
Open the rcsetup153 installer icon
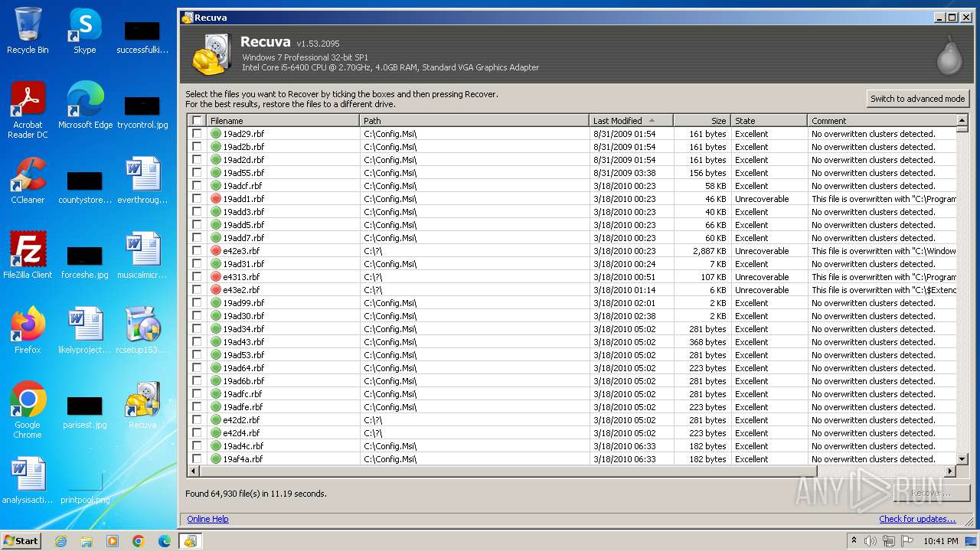[x=142, y=331]
